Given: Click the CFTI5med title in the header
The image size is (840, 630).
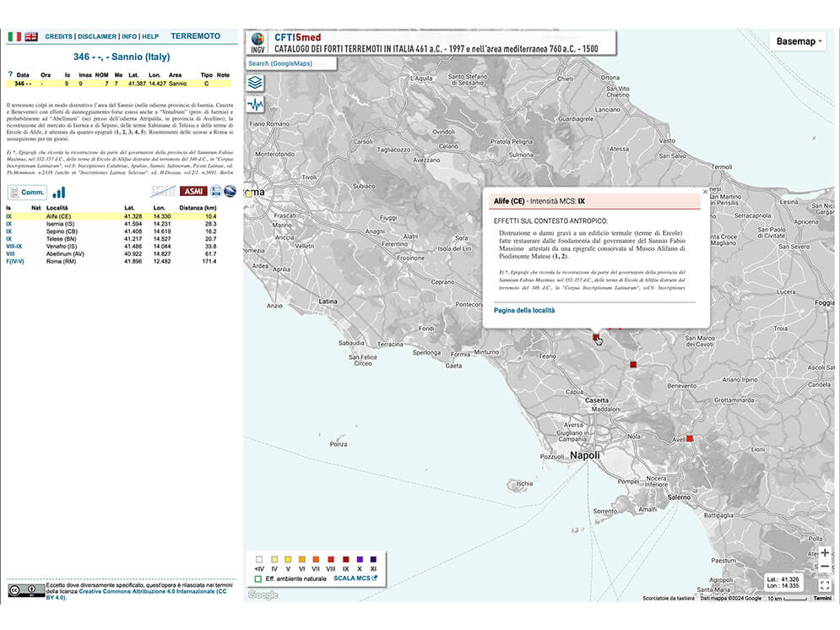Looking at the screenshot, I should coord(297,37).
